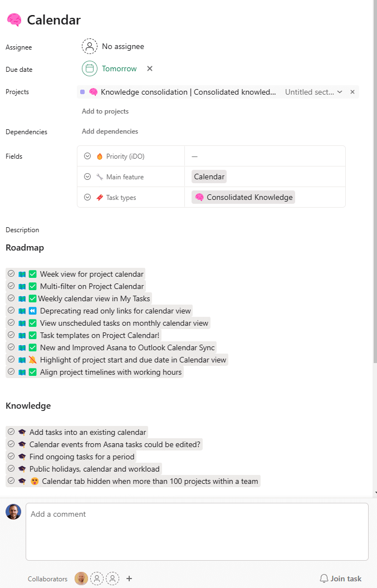Click Add dependencies link
The image size is (377, 588).
coord(110,131)
